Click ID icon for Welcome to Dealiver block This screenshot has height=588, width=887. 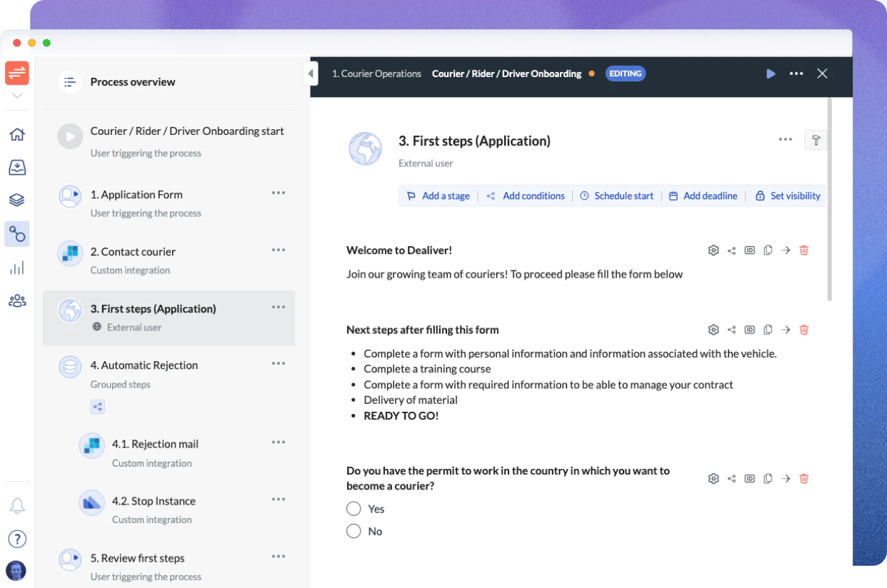(x=749, y=250)
